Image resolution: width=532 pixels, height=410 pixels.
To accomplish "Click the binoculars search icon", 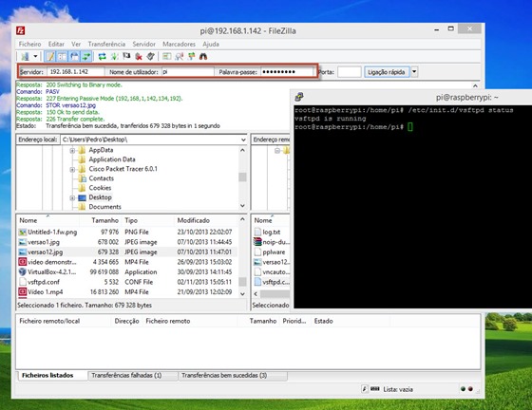I will coord(203,57).
